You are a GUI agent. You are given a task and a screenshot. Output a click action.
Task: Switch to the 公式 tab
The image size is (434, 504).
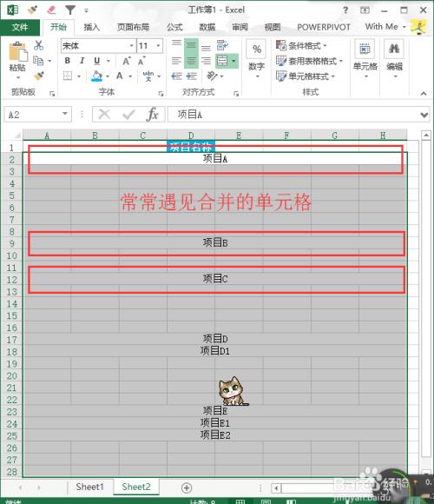tap(174, 27)
